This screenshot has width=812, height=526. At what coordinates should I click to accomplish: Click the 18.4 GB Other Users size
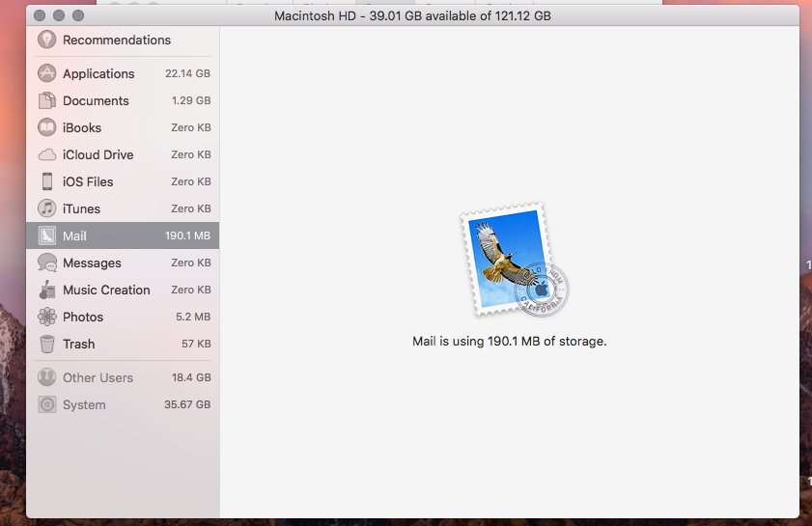pyautogui.click(x=191, y=377)
